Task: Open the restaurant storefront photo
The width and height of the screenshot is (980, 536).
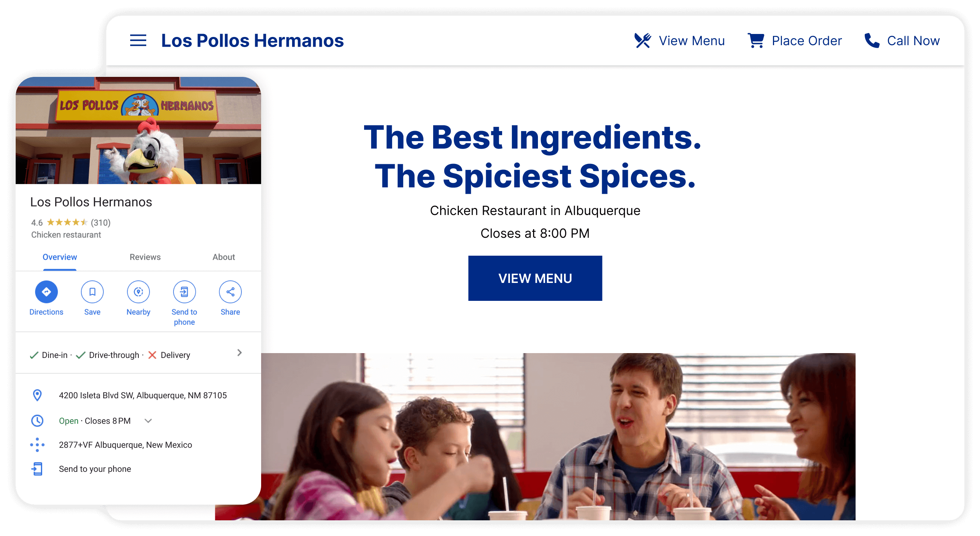Action: pos(138,131)
